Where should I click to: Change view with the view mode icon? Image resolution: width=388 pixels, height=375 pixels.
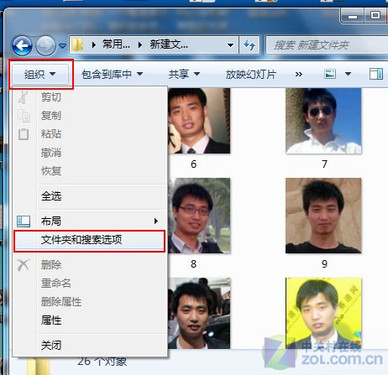[x=330, y=74]
